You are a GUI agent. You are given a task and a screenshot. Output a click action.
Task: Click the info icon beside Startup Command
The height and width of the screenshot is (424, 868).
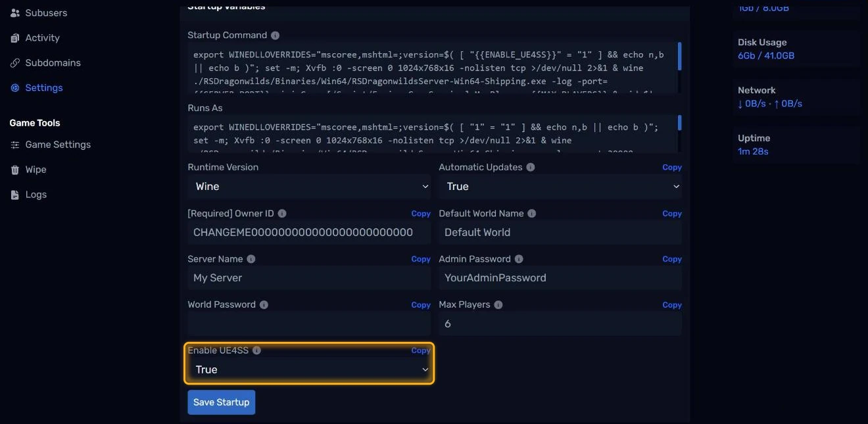275,35
